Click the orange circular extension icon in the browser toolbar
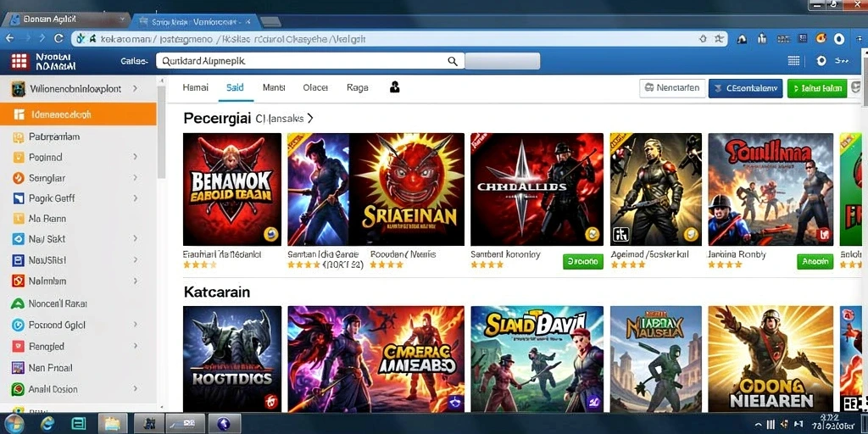The image size is (868, 434). (x=821, y=38)
